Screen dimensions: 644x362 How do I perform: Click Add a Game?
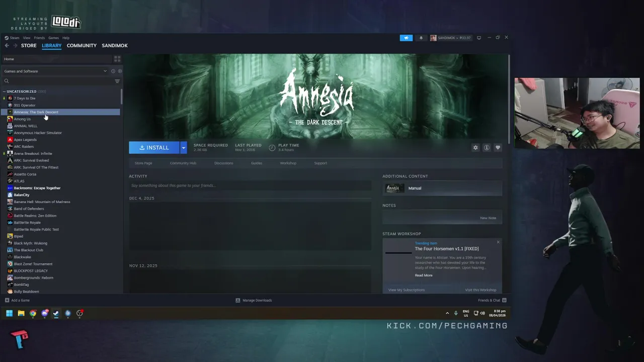18,300
